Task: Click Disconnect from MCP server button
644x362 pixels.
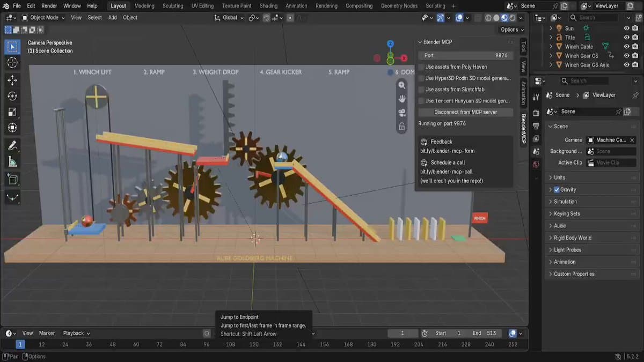Action: point(466,112)
